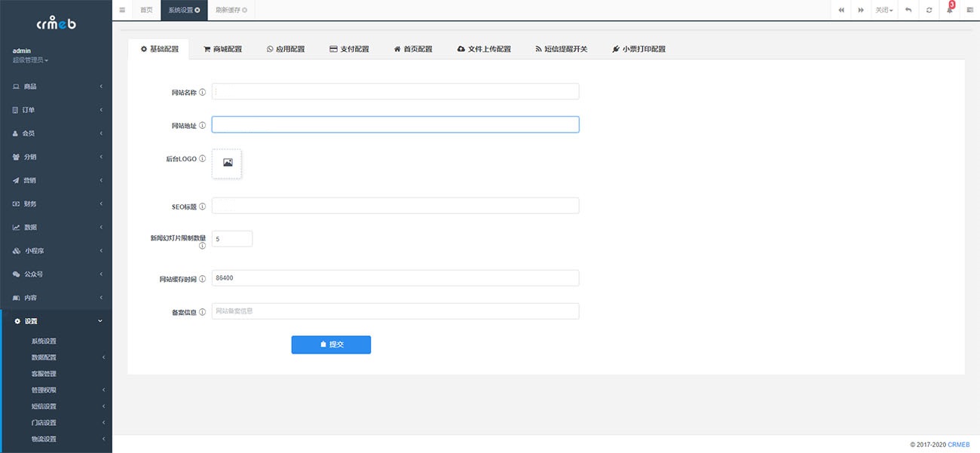Expand the 内容 sidebar menu
The height and width of the screenshot is (453, 980).
point(56,298)
